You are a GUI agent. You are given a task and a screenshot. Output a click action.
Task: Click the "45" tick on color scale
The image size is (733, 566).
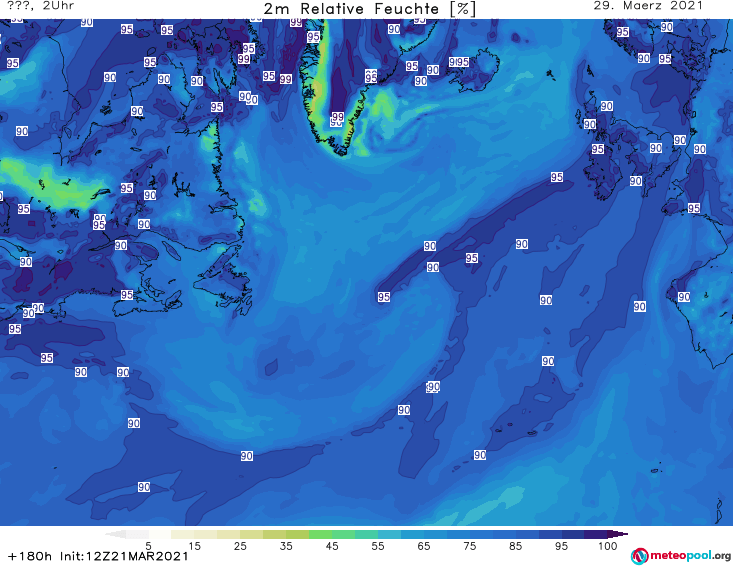click(331, 546)
